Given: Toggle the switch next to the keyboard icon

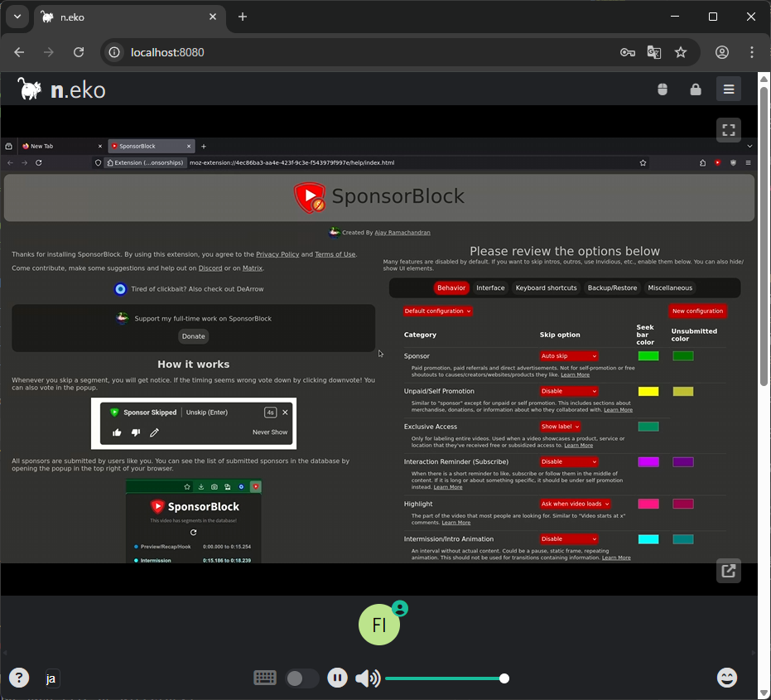Looking at the screenshot, I should pyautogui.click(x=302, y=678).
